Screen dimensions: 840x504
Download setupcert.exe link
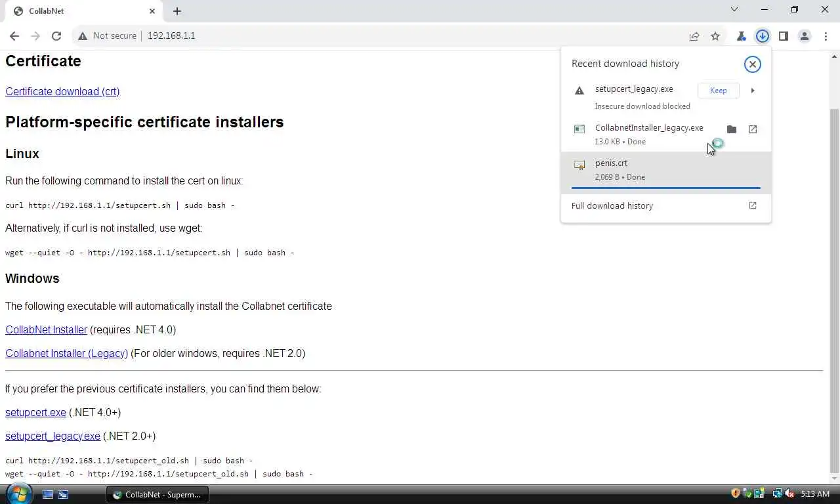[35, 412]
